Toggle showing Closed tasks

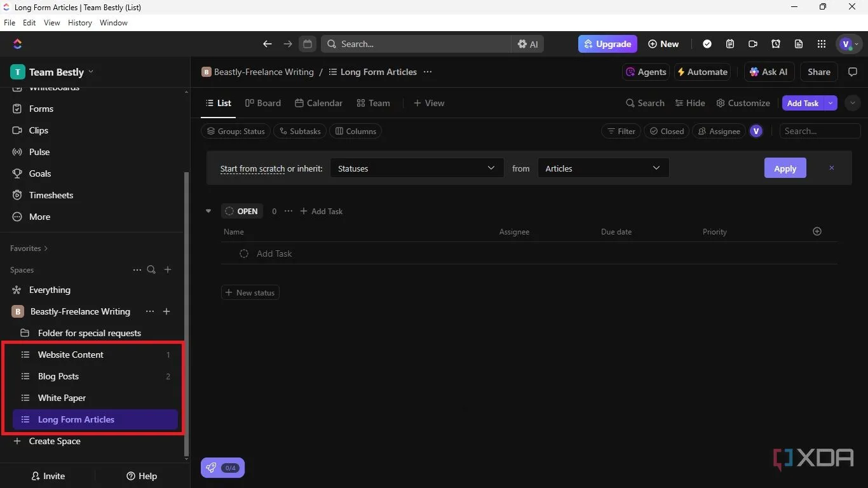(x=667, y=131)
